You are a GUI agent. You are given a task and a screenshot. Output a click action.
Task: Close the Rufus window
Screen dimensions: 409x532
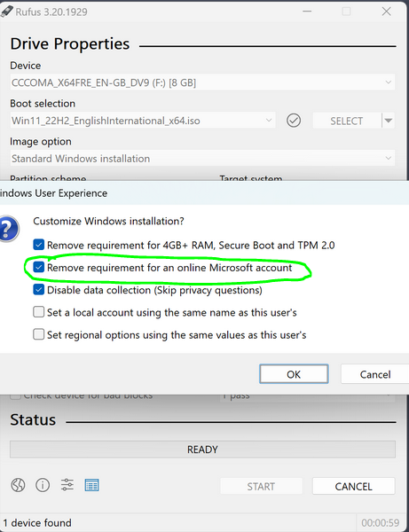point(386,12)
